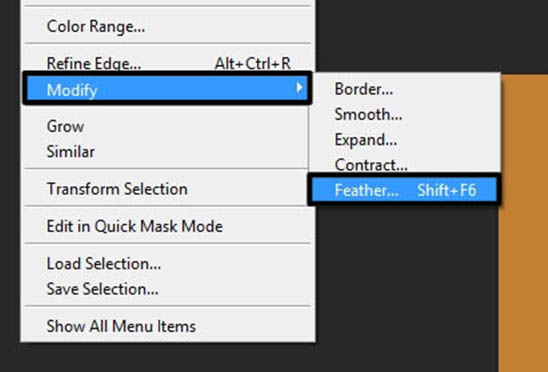
Task: Choose Contract in the Modify submenu
Action: [x=405, y=165]
